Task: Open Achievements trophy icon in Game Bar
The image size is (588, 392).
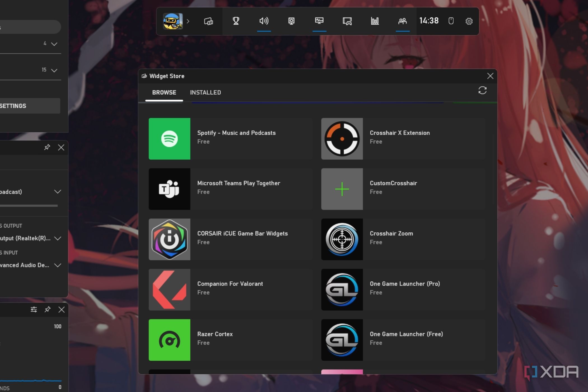Action: (236, 21)
